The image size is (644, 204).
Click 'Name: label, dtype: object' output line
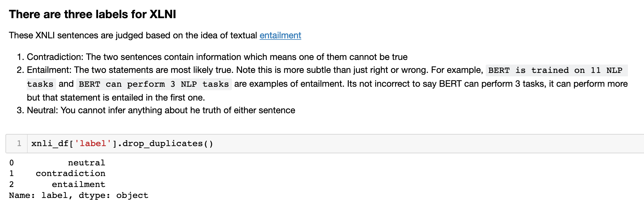click(x=79, y=195)
